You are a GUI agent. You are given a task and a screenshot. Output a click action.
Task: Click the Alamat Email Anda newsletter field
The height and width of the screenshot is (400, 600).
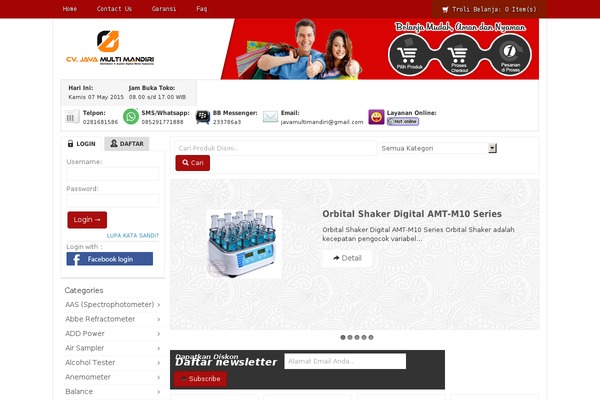point(345,361)
